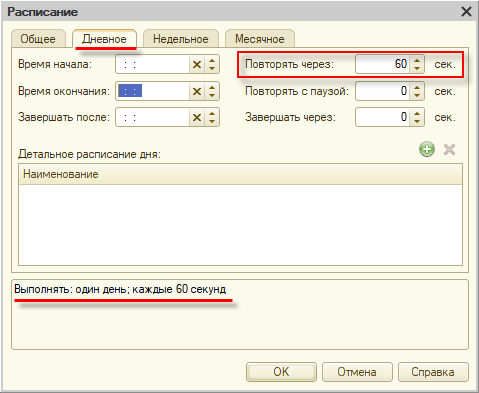
Task: Click the Время окончания time input field
Action: pyautogui.click(x=153, y=91)
